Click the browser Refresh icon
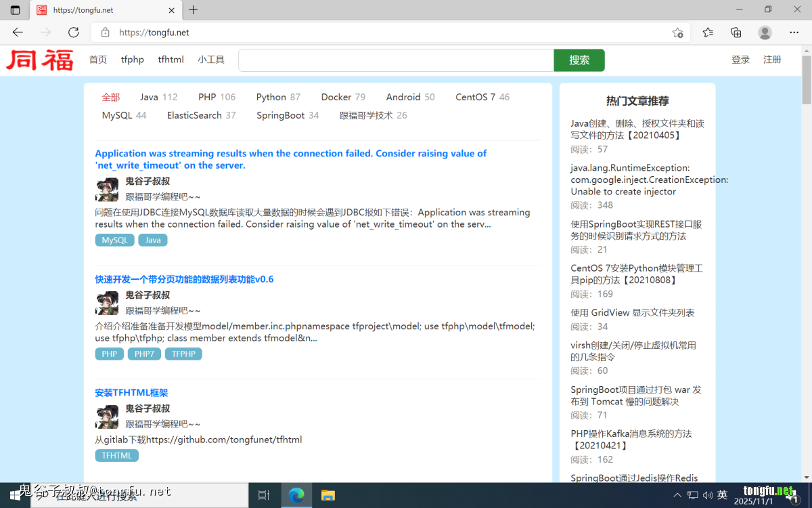 pos(74,33)
